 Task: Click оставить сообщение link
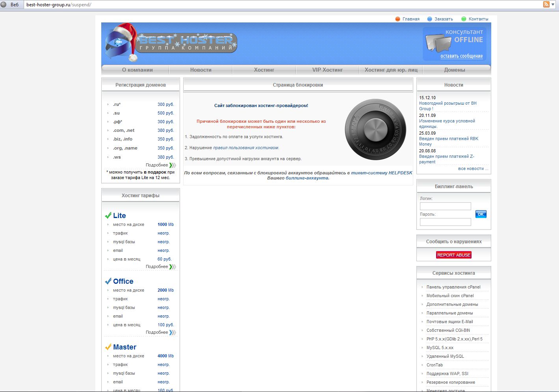pyautogui.click(x=462, y=56)
